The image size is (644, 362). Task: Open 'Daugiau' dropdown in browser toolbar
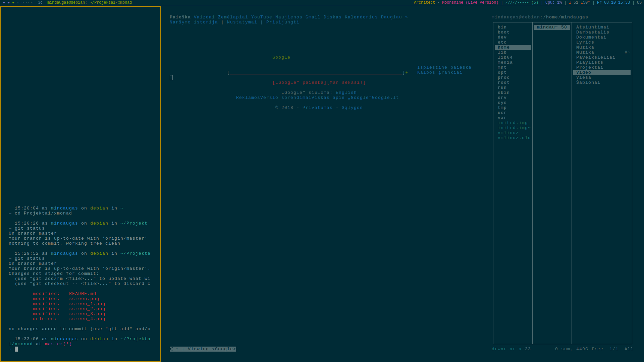coord(391,17)
